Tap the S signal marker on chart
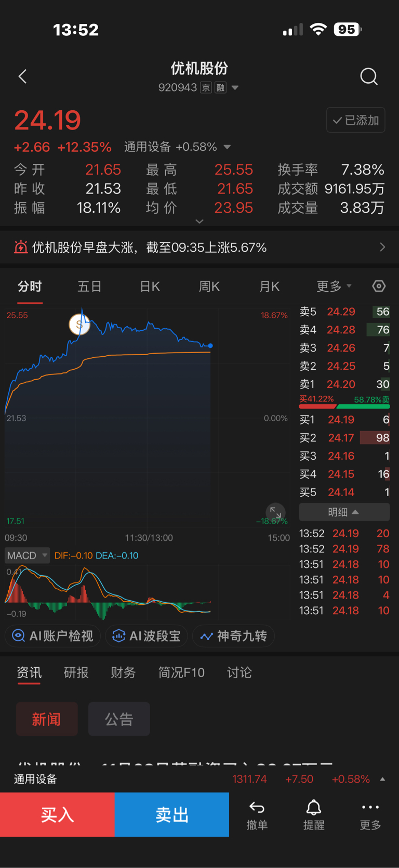This screenshot has width=399, height=868. [79, 325]
